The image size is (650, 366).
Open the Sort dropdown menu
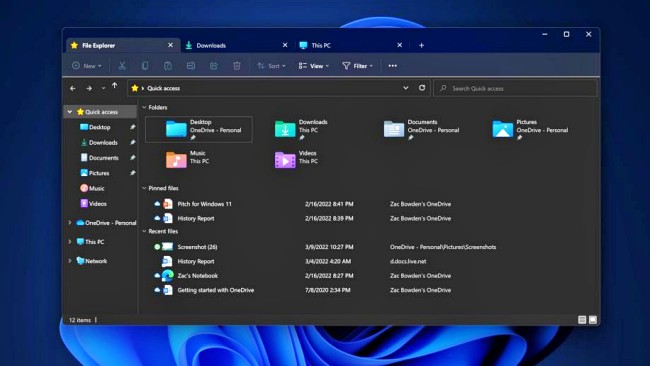[271, 65]
